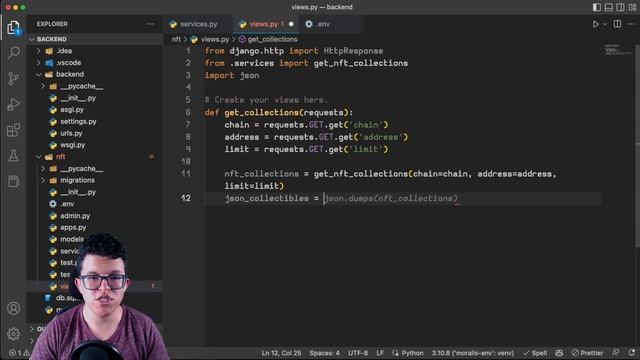
Task: Go to line via Ln 12, Col 25
Action: pos(281,353)
